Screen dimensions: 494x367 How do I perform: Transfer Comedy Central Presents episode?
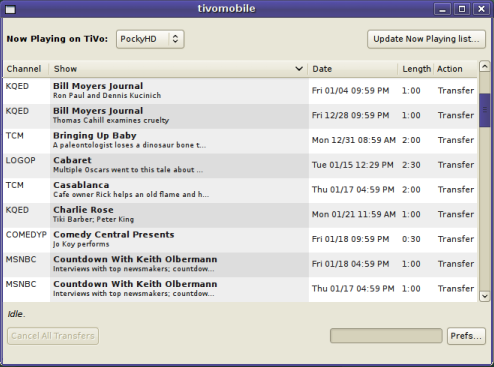pos(456,239)
